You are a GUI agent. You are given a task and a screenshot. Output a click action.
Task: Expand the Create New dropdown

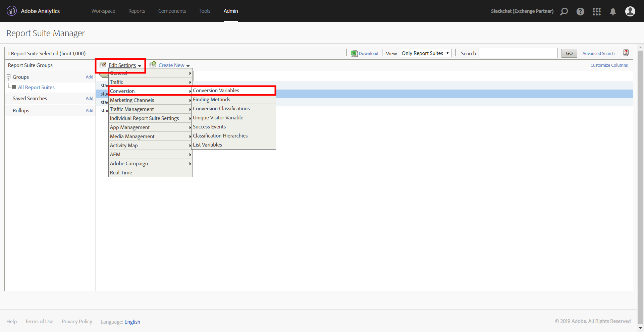(174, 65)
